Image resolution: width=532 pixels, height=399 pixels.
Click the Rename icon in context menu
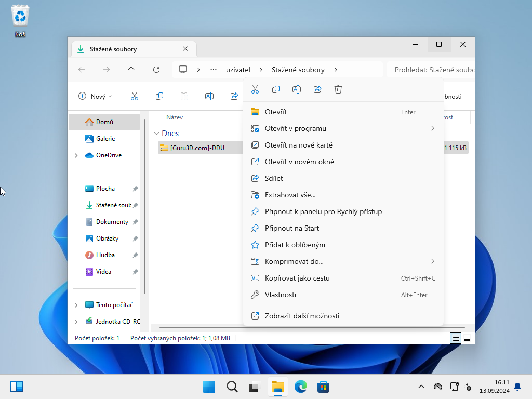[297, 89]
